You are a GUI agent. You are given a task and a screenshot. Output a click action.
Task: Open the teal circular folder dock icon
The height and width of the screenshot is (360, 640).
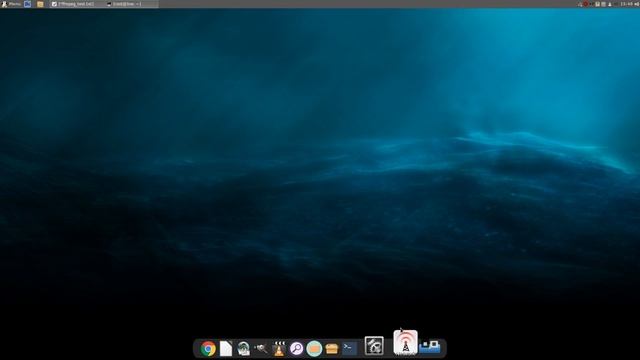314,349
